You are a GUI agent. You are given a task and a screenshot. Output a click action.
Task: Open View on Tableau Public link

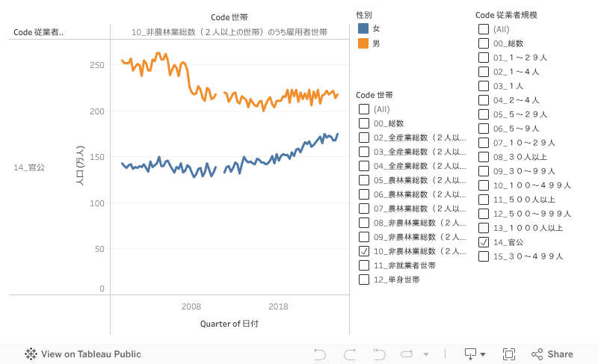tap(90, 354)
